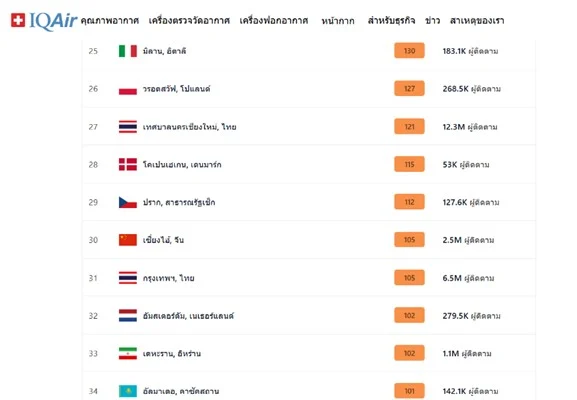This screenshot has width=577, height=400.
Task: Open the คุณภาพอากาศ menu
Action: [110, 21]
